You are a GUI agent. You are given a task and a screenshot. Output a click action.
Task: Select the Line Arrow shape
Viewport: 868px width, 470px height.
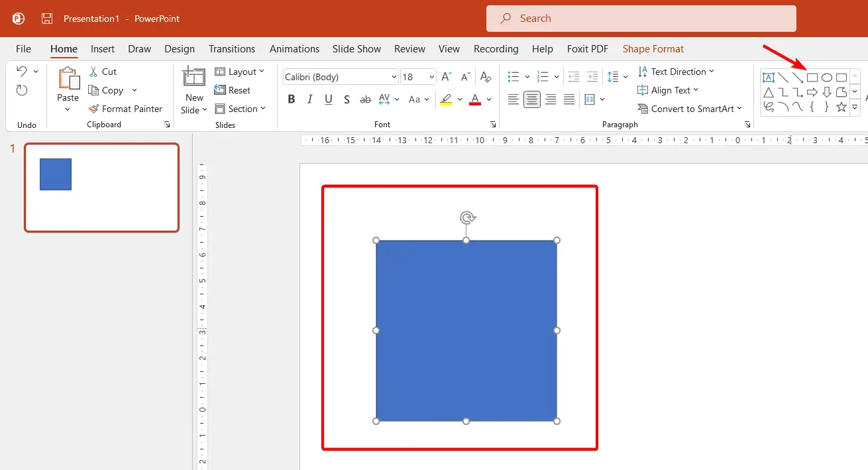pos(798,78)
